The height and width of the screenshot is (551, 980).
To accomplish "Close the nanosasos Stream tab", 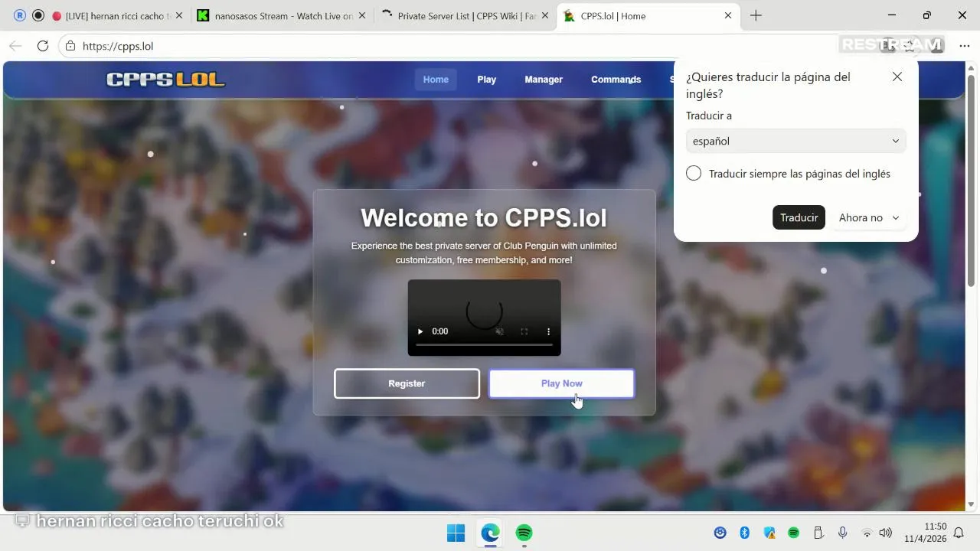I will pyautogui.click(x=363, y=15).
